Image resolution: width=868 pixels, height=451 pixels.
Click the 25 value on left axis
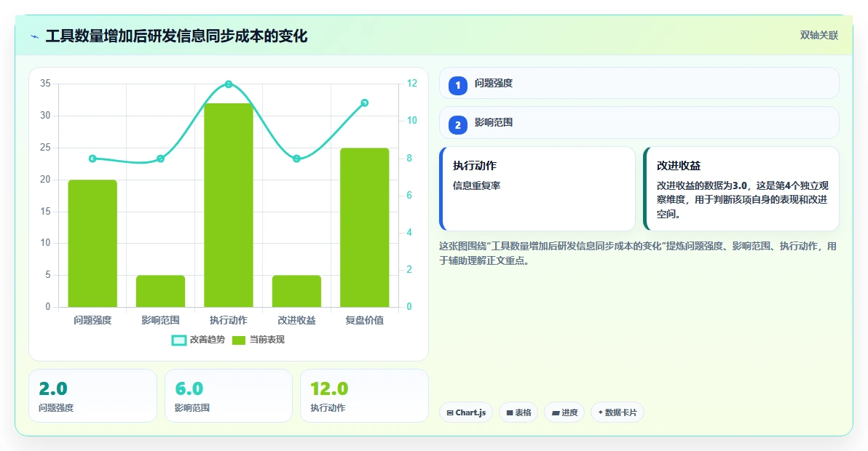(x=45, y=148)
